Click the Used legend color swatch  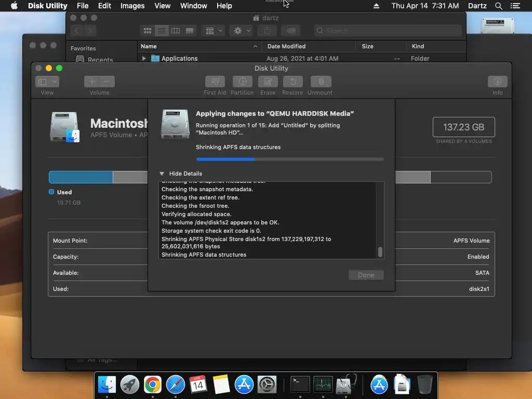tap(51, 192)
